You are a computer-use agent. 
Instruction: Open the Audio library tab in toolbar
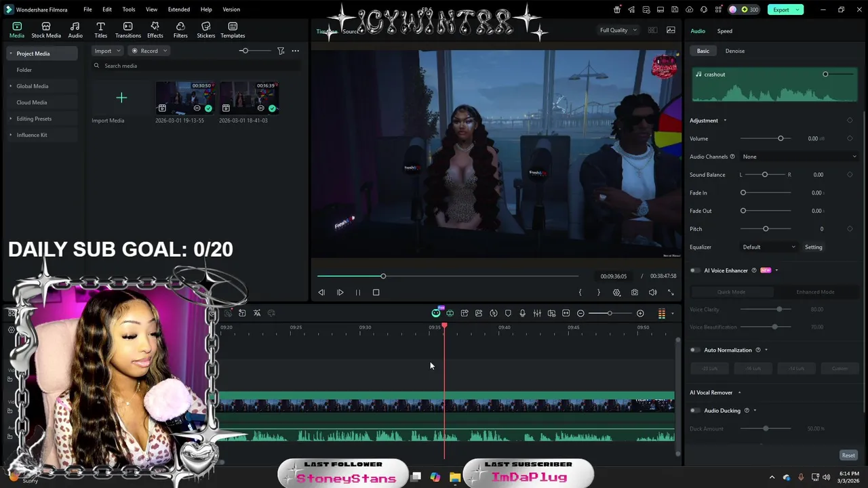coord(75,30)
